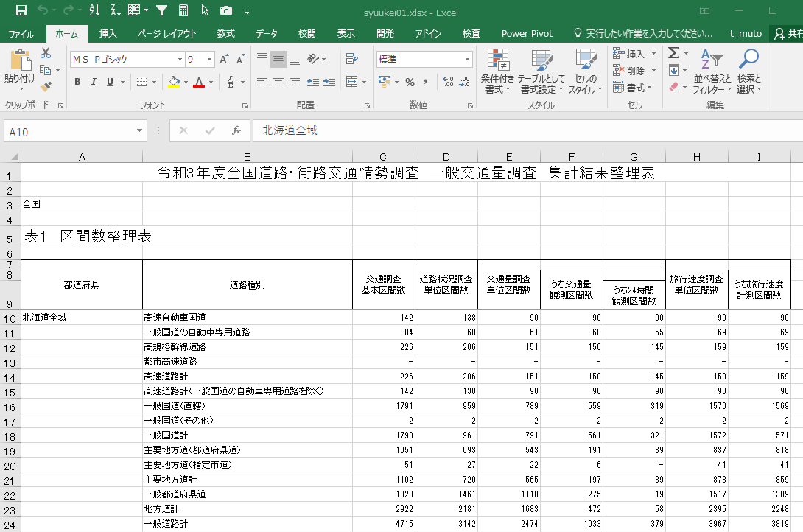803x532 pixels.
Task: Expand the merge cells dropdown arrow
Action: (364, 82)
